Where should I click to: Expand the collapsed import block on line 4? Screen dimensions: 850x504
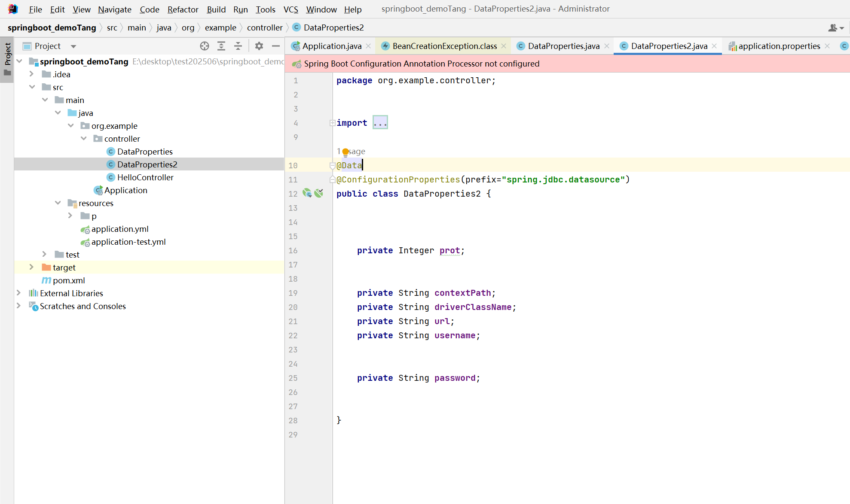(x=332, y=123)
